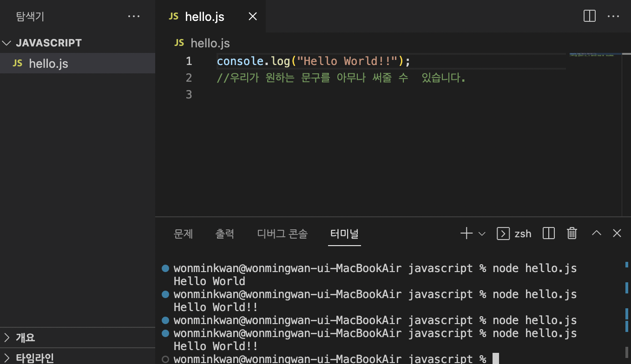Kill the terminal with the trash icon
Image resolution: width=631 pixels, height=364 pixels.
572,233
